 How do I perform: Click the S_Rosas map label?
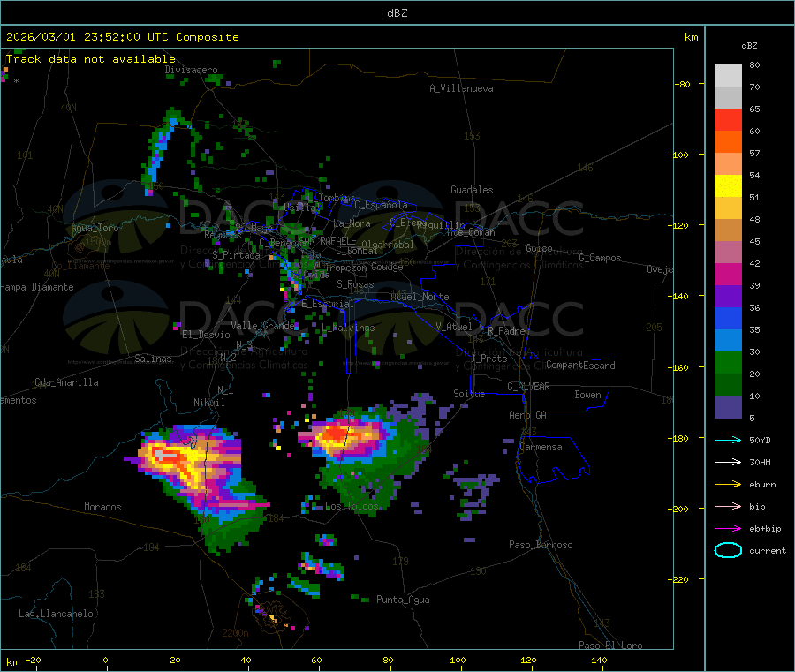pyautogui.click(x=355, y=284)
